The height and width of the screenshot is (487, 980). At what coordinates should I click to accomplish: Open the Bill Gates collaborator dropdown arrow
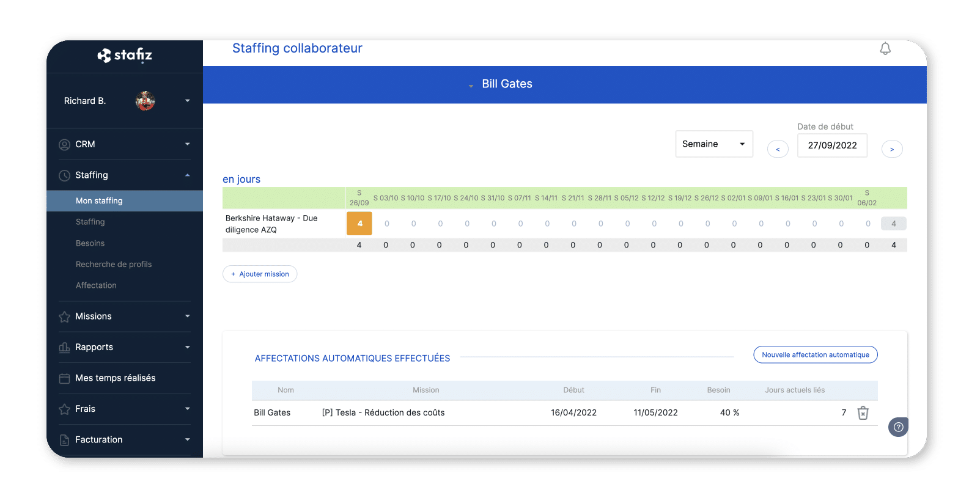coord(471,86)
